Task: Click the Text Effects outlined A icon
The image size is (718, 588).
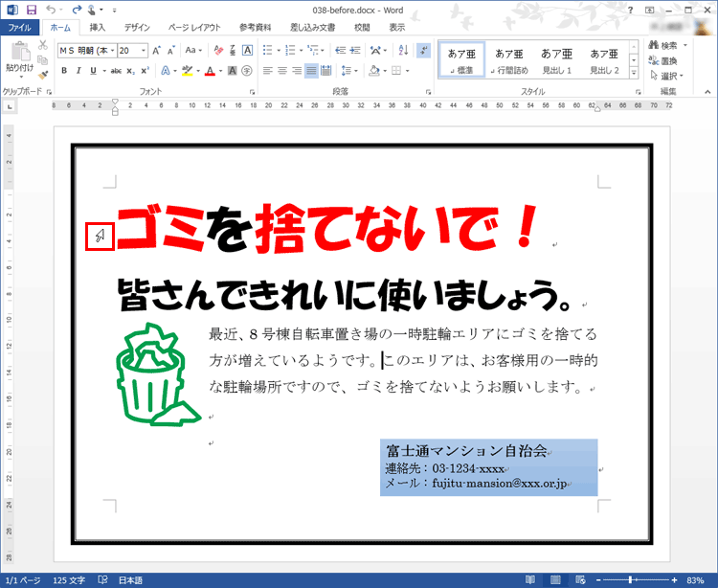Action: pos(166,71)
